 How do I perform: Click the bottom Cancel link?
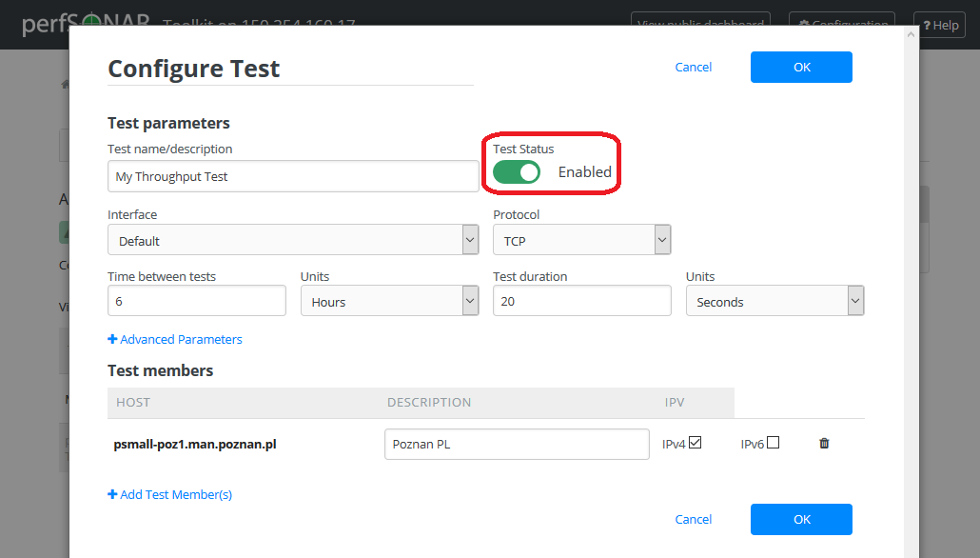point(693,519)
